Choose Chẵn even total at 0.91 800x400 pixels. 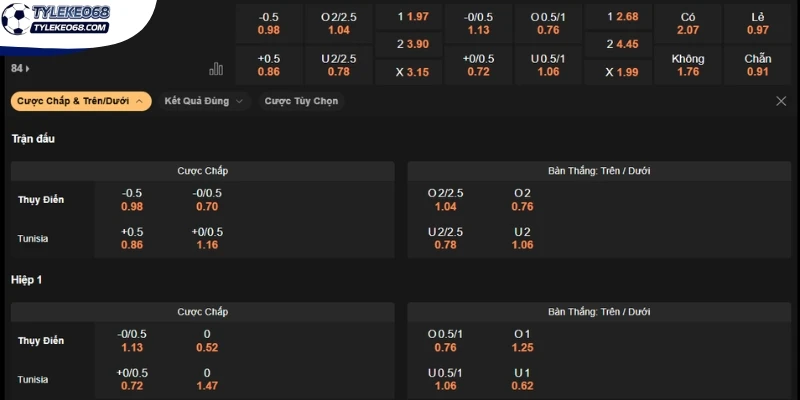point(758,65)
